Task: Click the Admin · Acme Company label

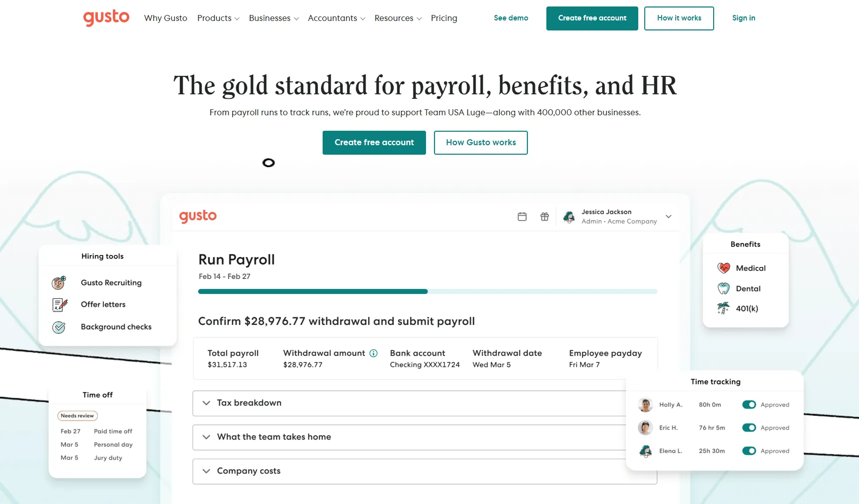Action: [619, 222]
